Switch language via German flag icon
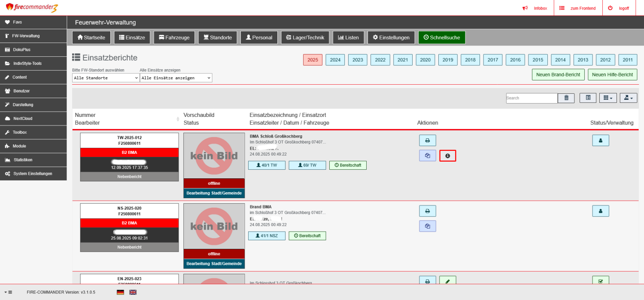Viewport: 644px width, 300px height. [120, 292]
